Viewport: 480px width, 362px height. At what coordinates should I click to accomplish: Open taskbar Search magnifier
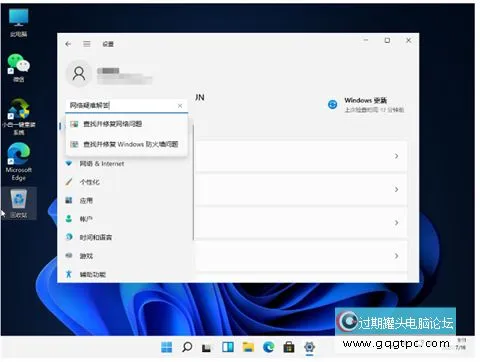coord(187,347)
